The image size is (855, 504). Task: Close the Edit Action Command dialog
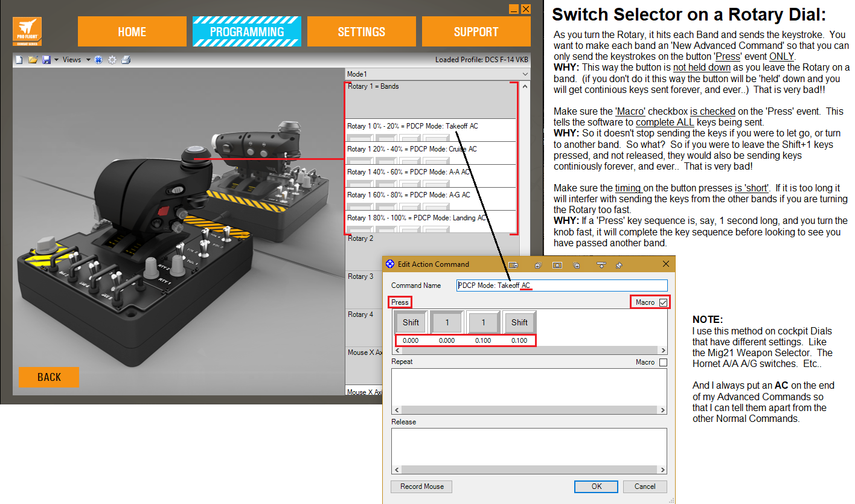point(666,264)
